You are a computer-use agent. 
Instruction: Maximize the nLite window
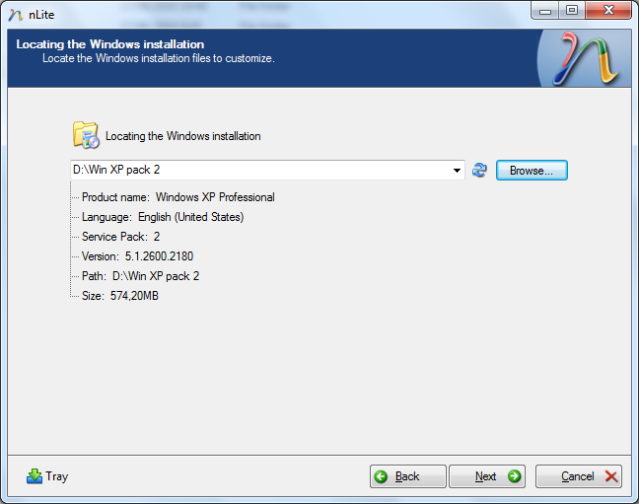point(572,11)
